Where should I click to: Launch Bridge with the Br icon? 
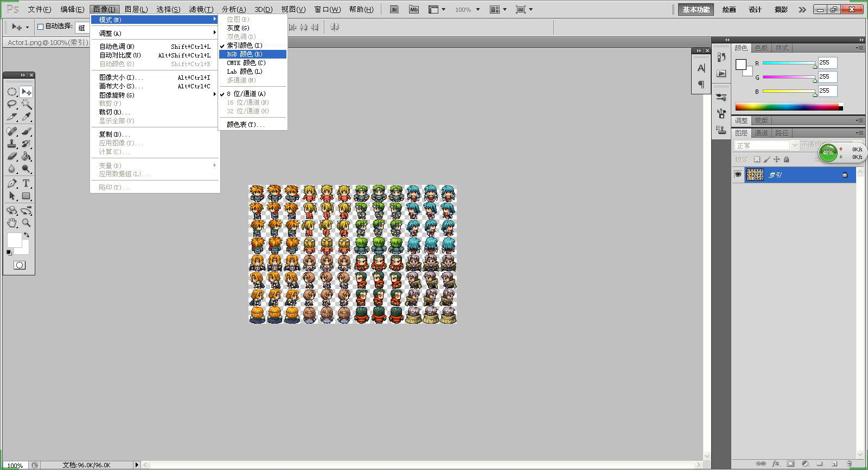click(x=394, y=9)
